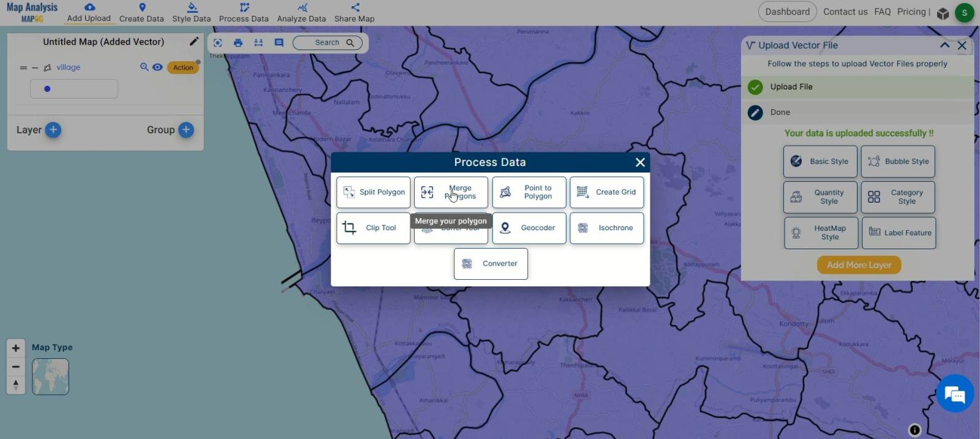Select the Converter tool

pos(491,264)
